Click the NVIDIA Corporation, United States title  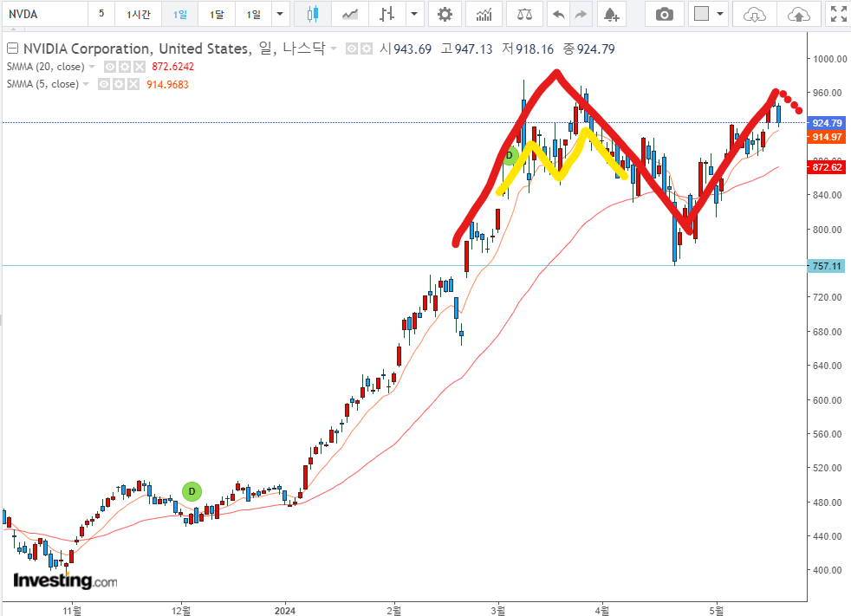pyautogui.click(x=137, y=49)
